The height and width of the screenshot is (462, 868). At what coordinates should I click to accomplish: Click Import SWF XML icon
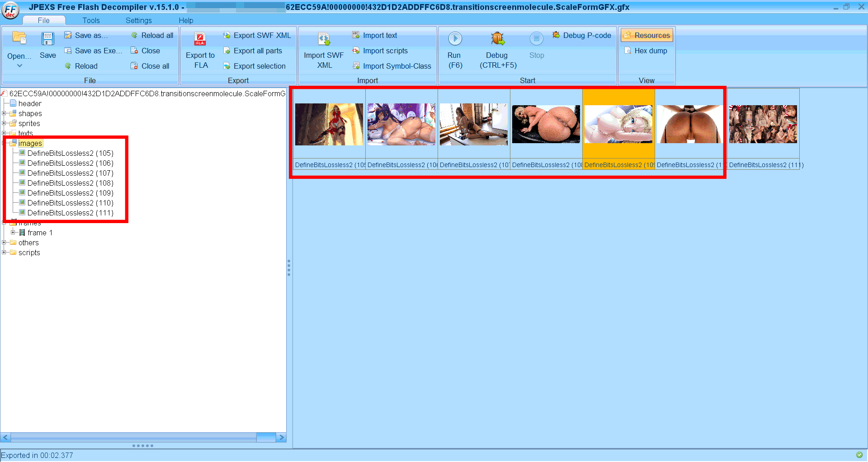(324, 39)
